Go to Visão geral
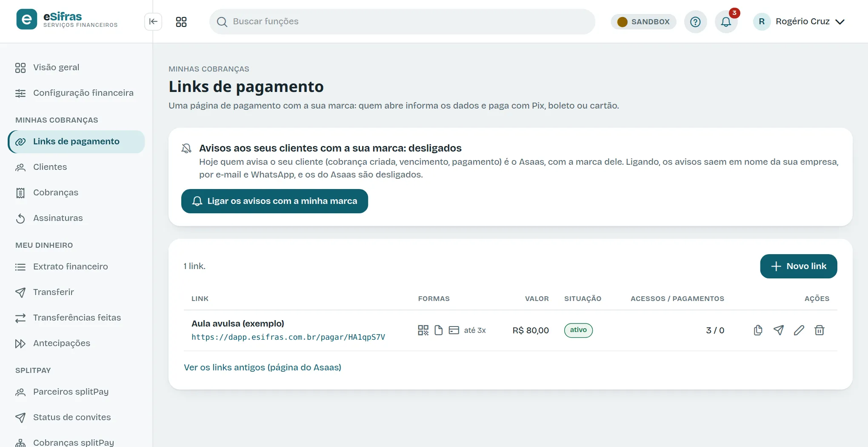 pyautogui.click(x=76, y=67)
